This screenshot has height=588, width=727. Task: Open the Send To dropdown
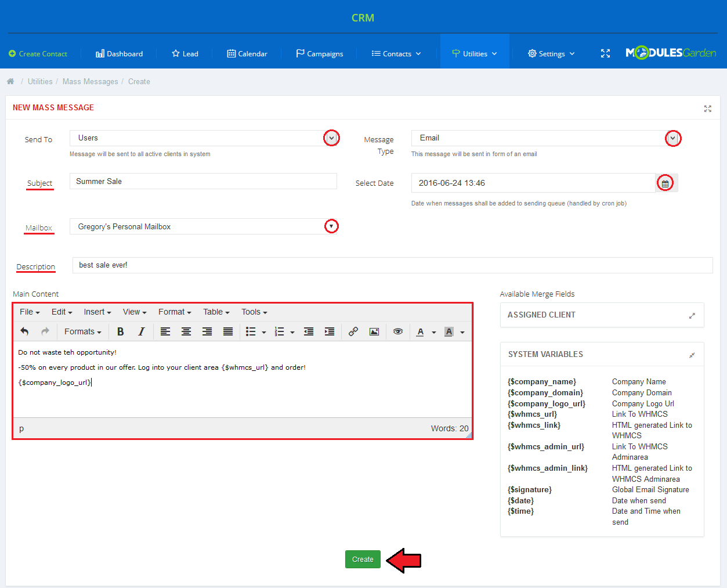click(331, 138)
